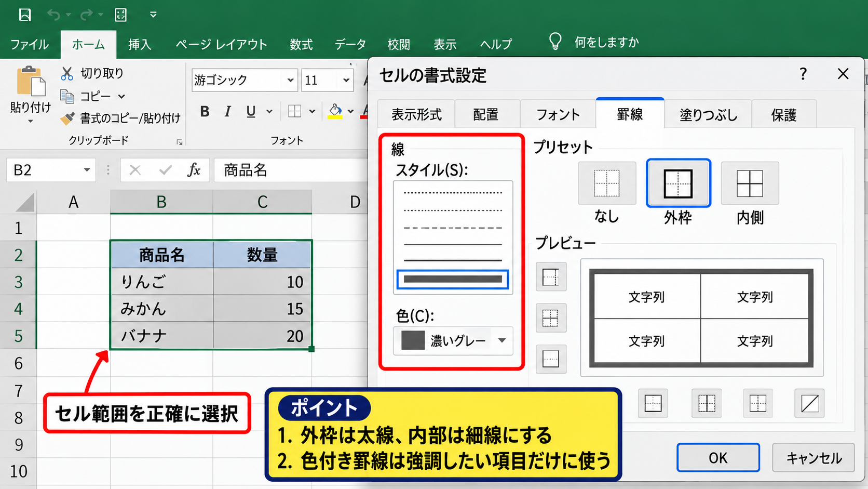The image size is (868, 489).
Task: Switch to the 挿入 (Insert) ribbon tab
Action: click(140, 45)
